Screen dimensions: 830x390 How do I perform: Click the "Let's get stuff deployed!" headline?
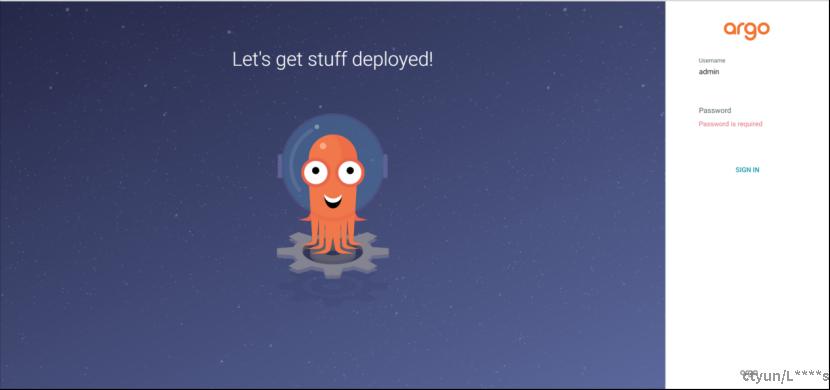332,59
